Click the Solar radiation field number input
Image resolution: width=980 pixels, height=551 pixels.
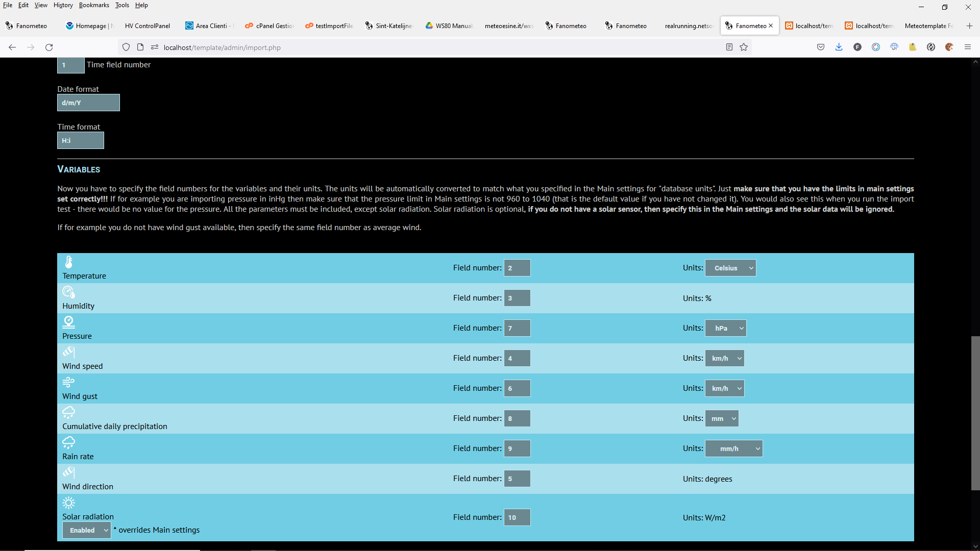pyautogui.click(x=517, y=517)
